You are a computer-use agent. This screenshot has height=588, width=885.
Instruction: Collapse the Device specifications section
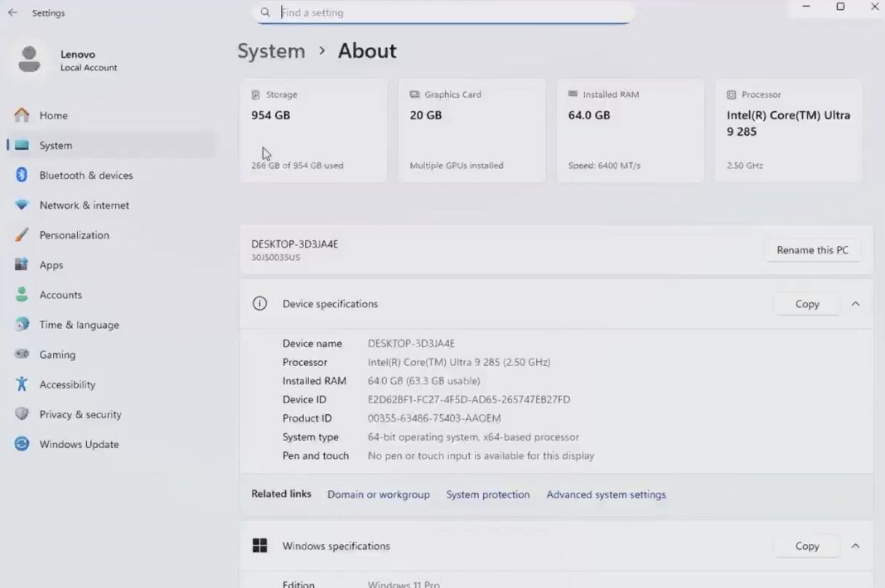click(856, 304)
